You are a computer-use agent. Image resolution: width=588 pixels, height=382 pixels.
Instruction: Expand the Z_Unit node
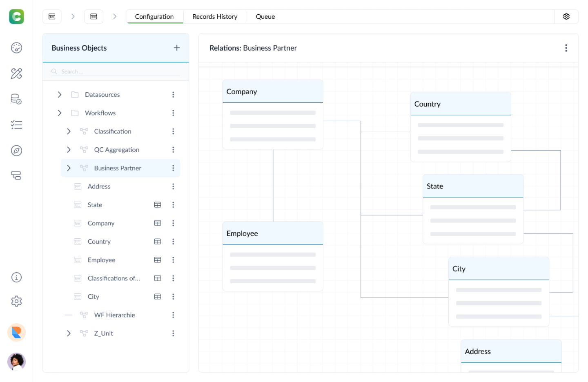click(69, 333)
